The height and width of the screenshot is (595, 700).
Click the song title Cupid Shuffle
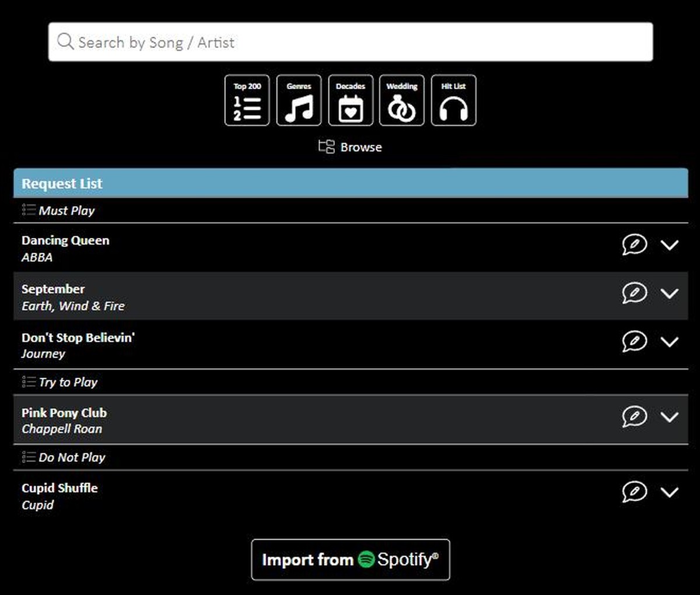(60, 488)
